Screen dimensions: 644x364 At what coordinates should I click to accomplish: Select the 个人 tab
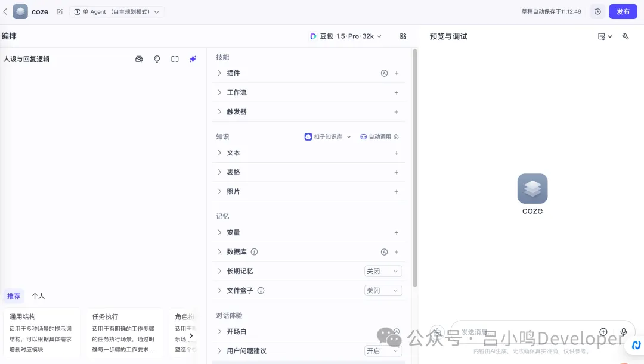(x=38, y=296)
